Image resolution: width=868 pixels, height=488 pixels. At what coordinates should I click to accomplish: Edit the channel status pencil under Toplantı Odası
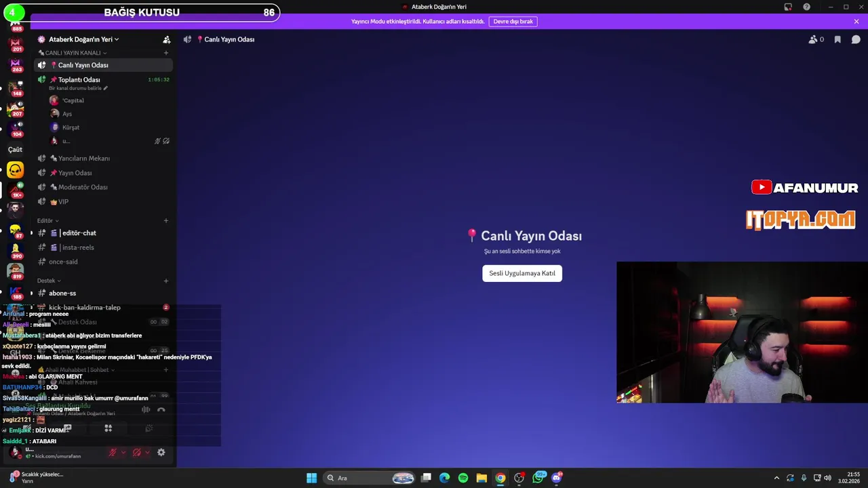click(105, 88)
